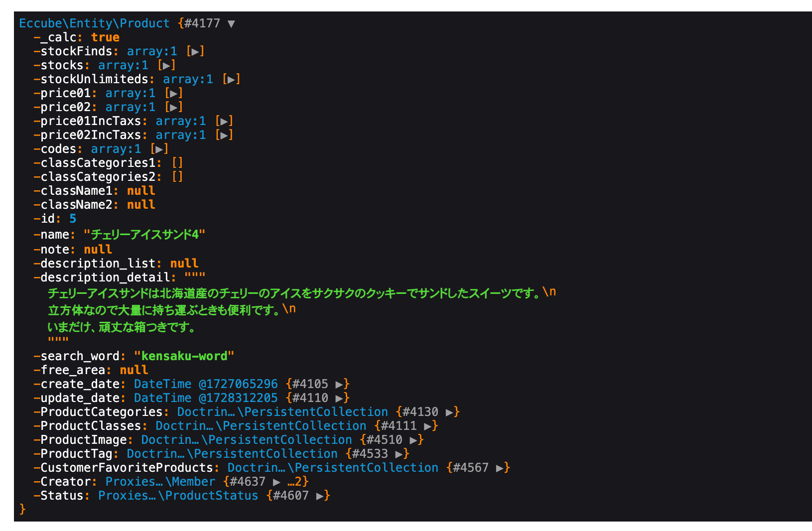Screen dimensions: 812x531
Task: Click the CustomerFavoriteProducts property name
Action: (x=127, y=468)
